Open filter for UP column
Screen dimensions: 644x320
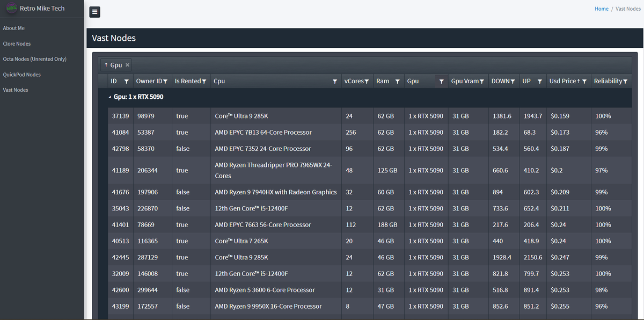[540, 82]
